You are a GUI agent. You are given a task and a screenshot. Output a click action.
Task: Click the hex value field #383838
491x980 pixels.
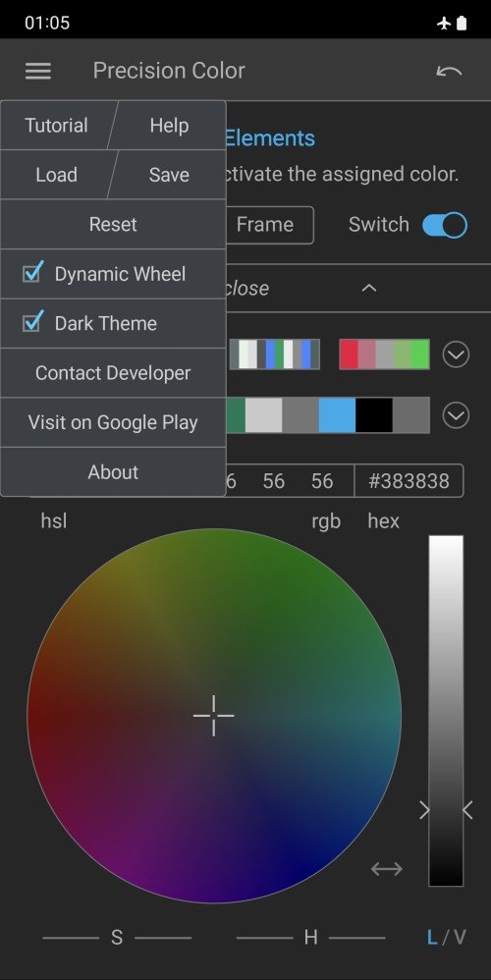[409, 480]
